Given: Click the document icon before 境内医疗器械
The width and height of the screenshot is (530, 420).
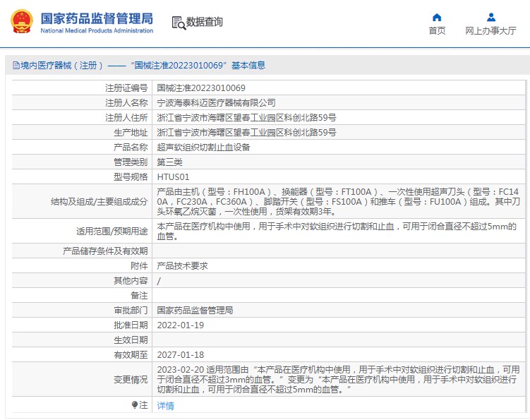Looking at the screenshot, I should point(16,65).
